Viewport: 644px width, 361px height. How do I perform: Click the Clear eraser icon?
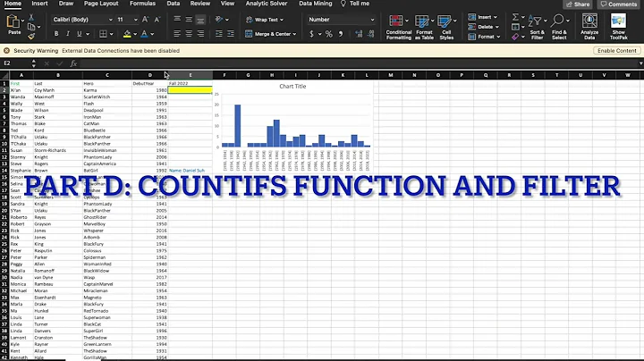tap(515, 37)
